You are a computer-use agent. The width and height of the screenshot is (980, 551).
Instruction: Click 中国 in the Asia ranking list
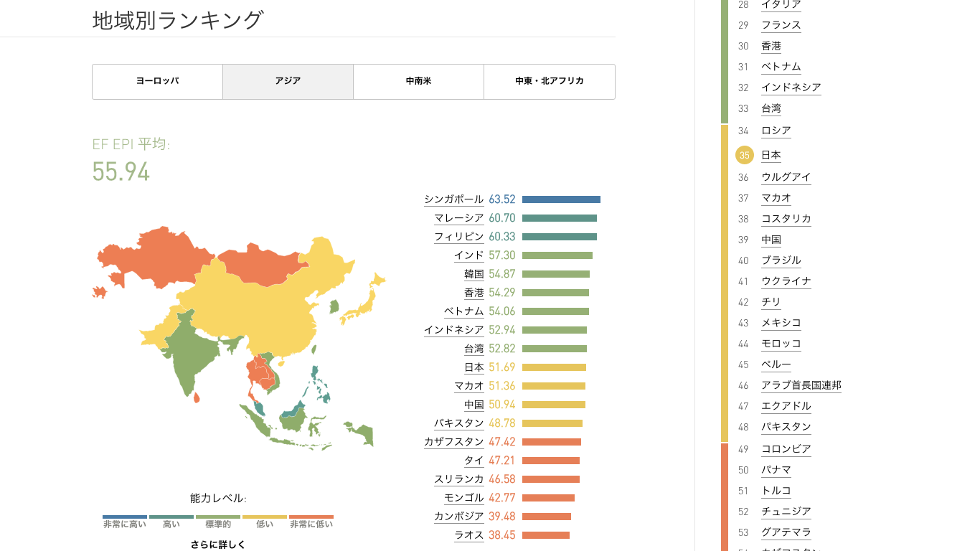pyautogui.click(x=474, y=405)
